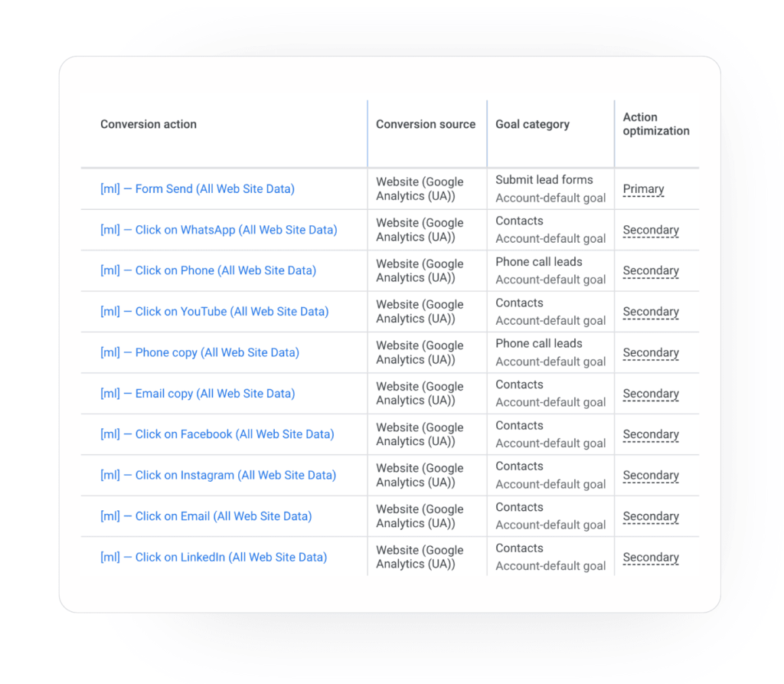Open Secondary dropdown for Click on LinkedIn
The width and height of the screenshot is (784, 684).
point(650,557)
